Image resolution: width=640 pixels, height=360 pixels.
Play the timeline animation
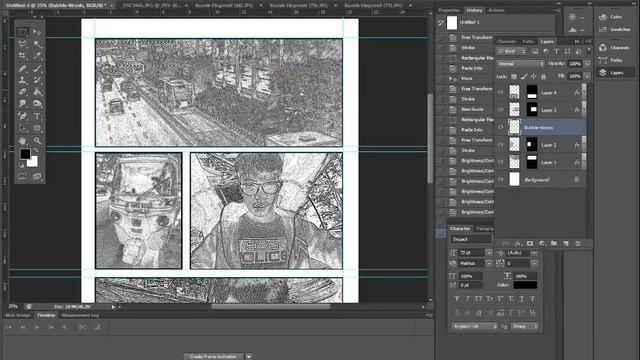37,327
